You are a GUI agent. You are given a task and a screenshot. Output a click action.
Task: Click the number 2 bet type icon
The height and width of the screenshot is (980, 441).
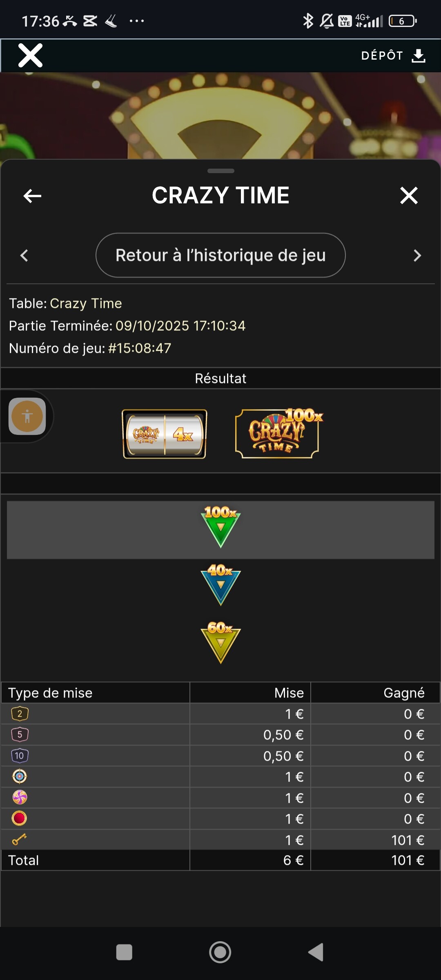[x=20, y=714]
